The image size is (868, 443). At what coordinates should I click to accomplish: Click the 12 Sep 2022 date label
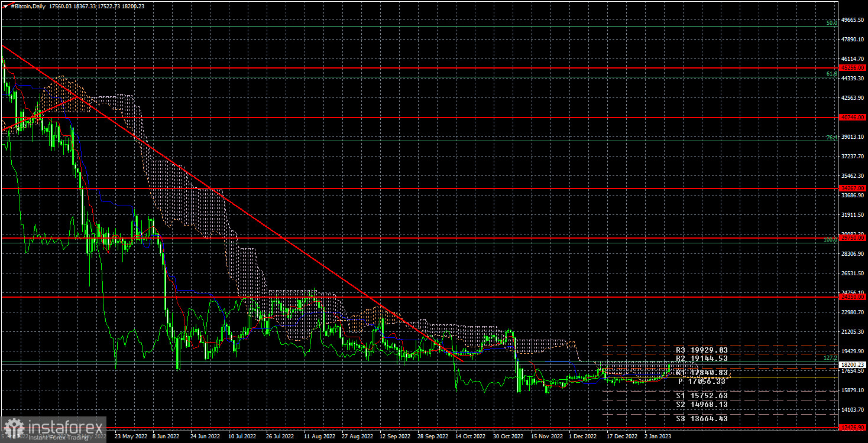pyautogui.click(x=394, y=437)
